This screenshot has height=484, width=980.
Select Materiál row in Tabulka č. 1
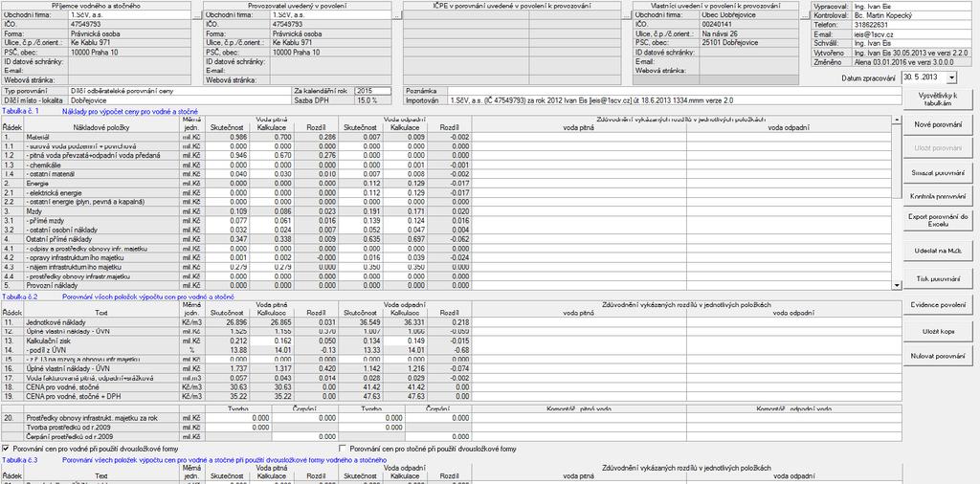coord(101,137)
